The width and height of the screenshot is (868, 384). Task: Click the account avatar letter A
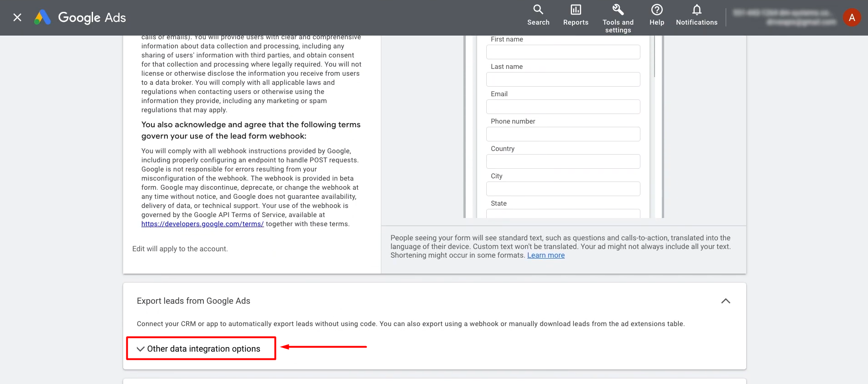[x=852, y=17]
